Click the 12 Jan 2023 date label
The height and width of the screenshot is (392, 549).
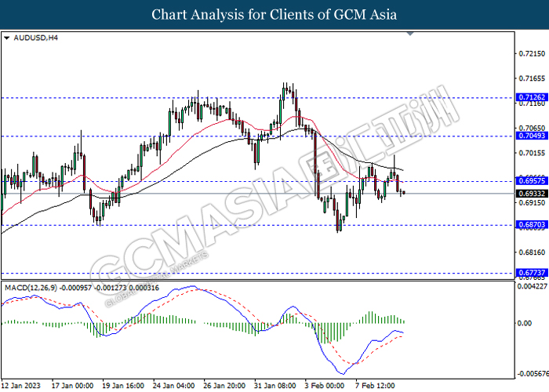click(x=20, y=386)
